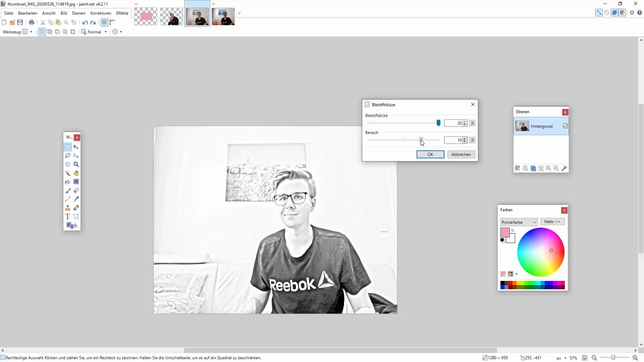Click the Redo arrow icon
The height and width of the screenshot is (362, 644).
point(93,22)
